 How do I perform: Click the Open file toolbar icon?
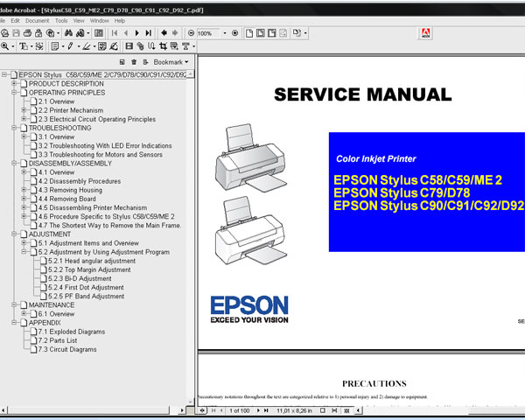[4, 33]
